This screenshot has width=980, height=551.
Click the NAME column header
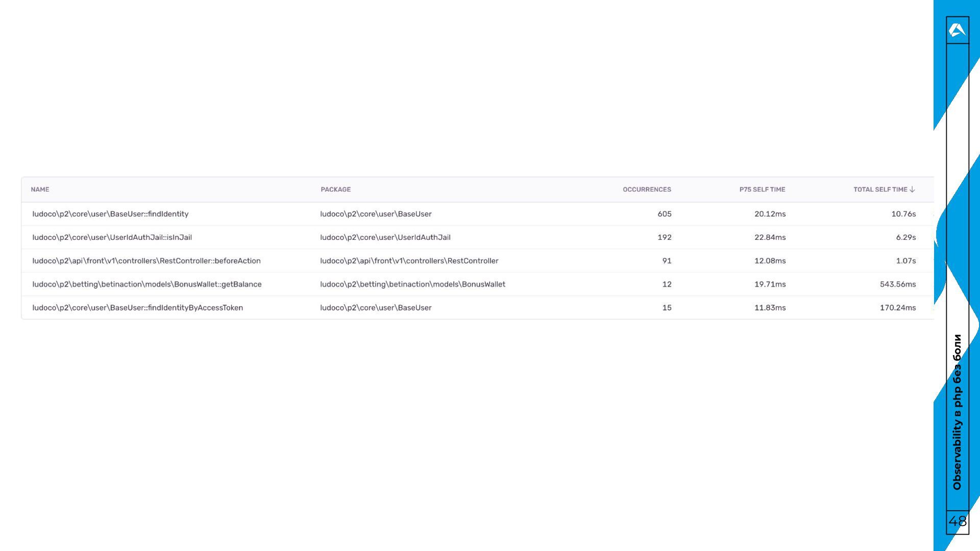[x=40, y=189]
